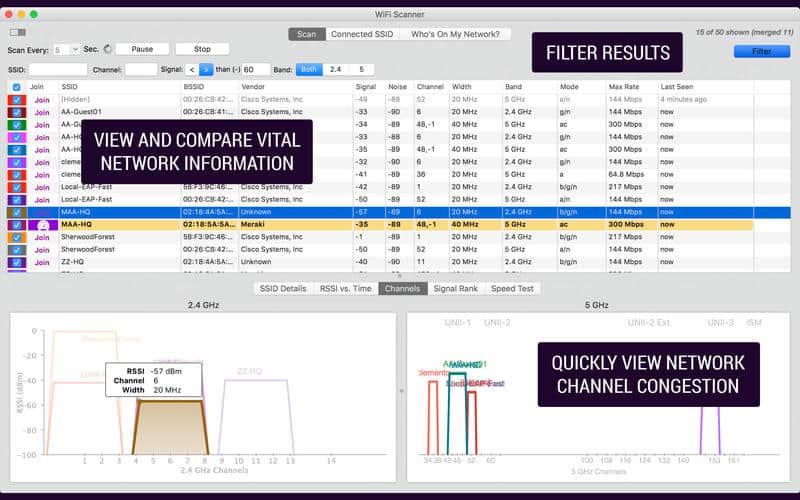Click the connected network icon for MAA-HQ

click(x=43, y=226)
